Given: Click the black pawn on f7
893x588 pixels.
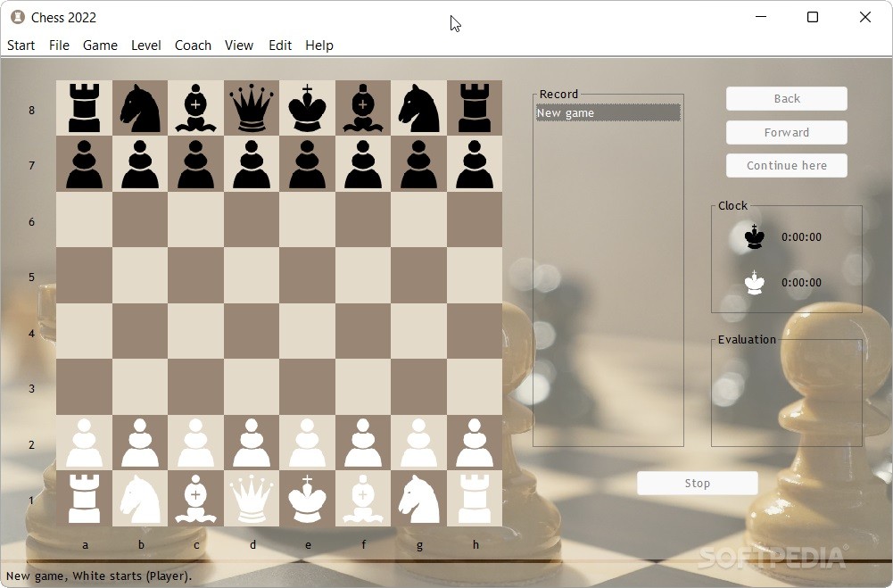Looking at the screenshot, I should 363,164.
